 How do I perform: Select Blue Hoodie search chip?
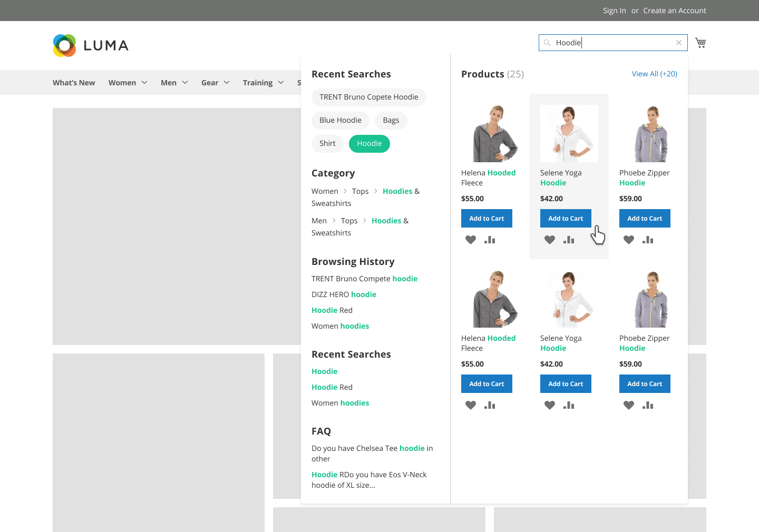point(340,121)
